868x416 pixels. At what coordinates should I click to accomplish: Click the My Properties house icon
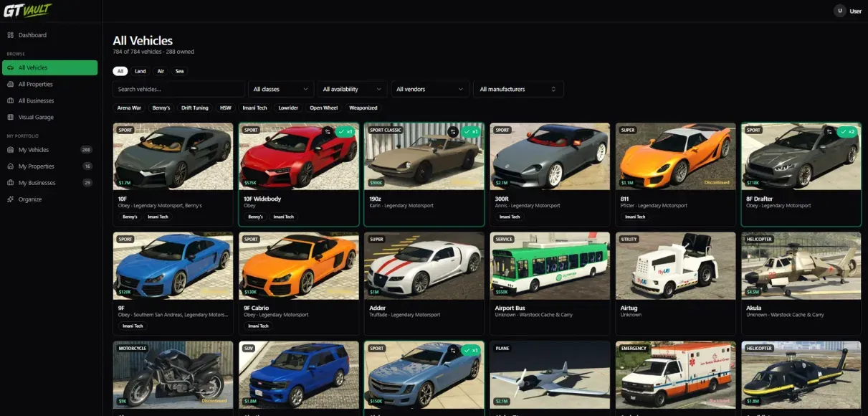pyautogui.click(x=10, y=166)
